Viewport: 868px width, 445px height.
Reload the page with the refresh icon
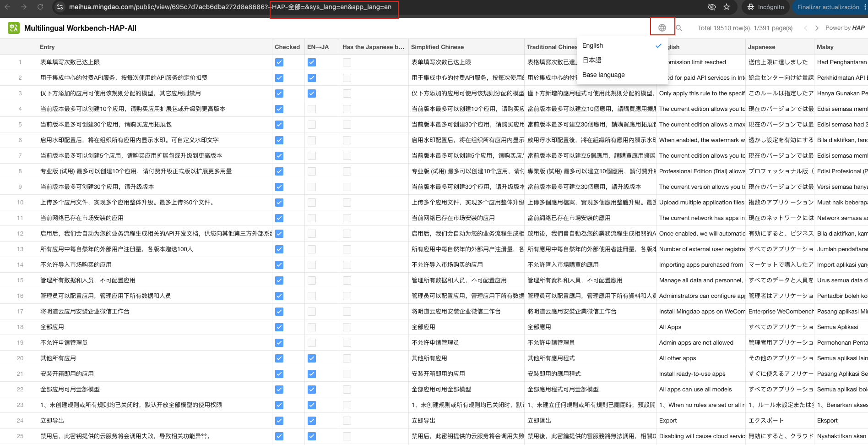point(40,7)
